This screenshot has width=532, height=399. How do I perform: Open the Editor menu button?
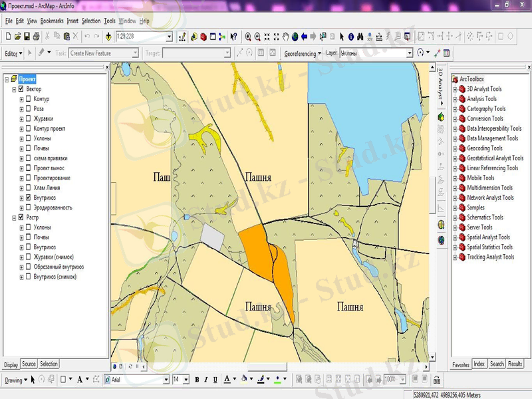tap(13, 53)
